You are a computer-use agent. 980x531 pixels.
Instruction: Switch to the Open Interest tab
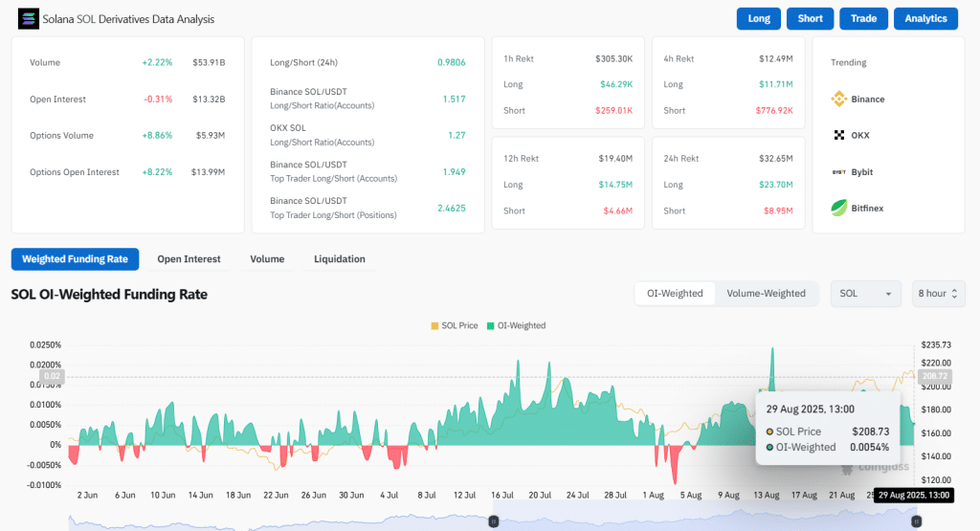click(189, 259)
